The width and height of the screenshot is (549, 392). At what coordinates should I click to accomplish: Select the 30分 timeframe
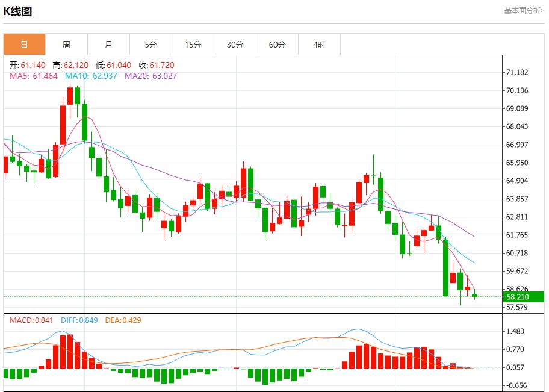click(x=234, y=44)
